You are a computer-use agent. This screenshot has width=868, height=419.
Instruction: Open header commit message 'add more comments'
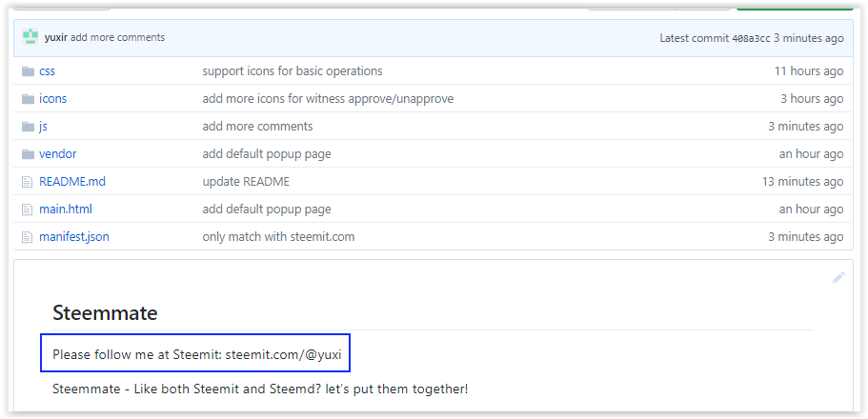tap(117, 38)
